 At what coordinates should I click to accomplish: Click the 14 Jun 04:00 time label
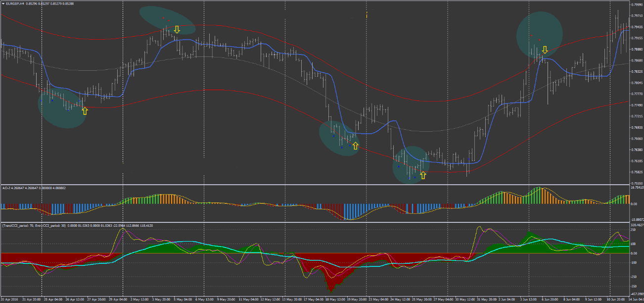tap(635, 300)
